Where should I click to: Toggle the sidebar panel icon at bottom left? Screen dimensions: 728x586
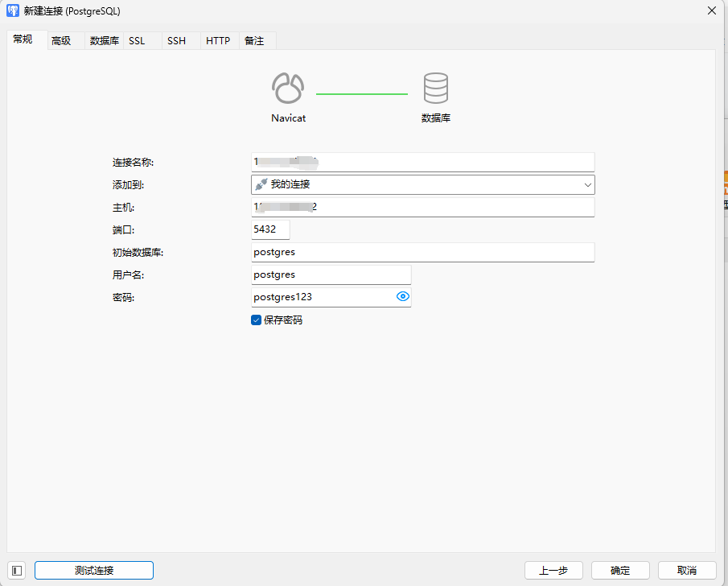pos(15,570)
